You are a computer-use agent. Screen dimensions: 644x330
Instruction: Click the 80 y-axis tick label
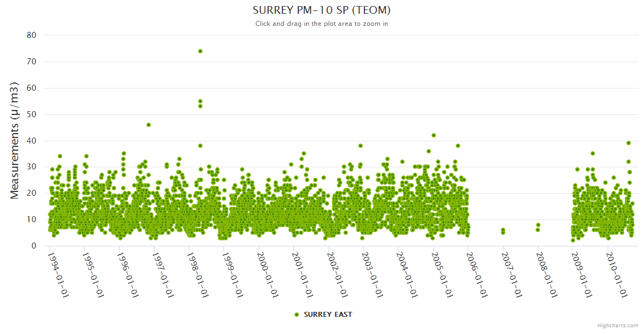click(x=31, y=35)
